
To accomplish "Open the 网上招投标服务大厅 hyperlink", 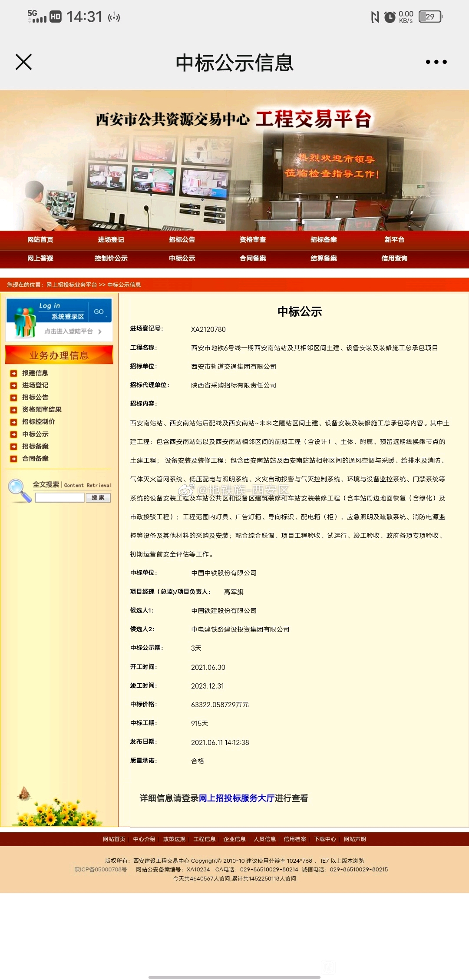I will click(x=237, y=798).
